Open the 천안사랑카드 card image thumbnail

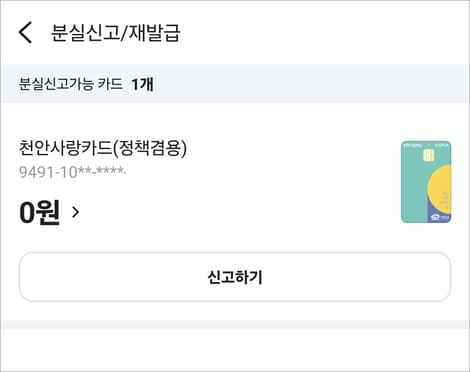pos(426,182)
